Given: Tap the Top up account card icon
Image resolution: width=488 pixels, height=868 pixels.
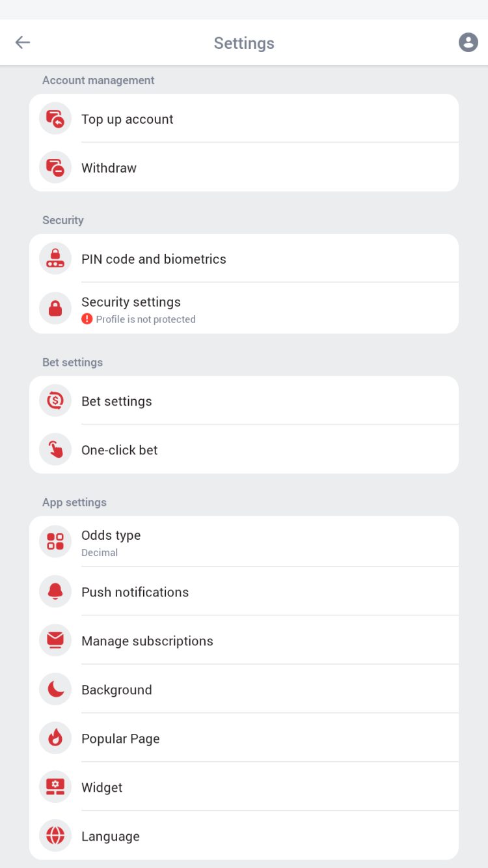Looking at the screenshot, I should (x=55, y=119).
